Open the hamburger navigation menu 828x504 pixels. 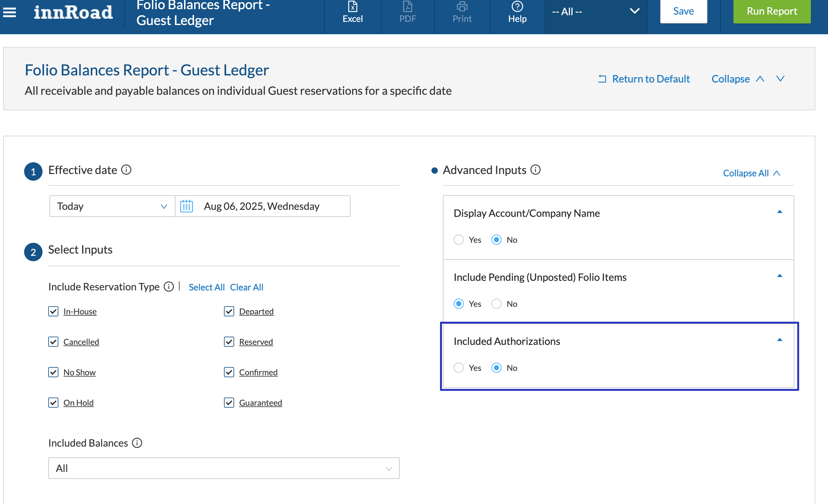pos(10,12)
